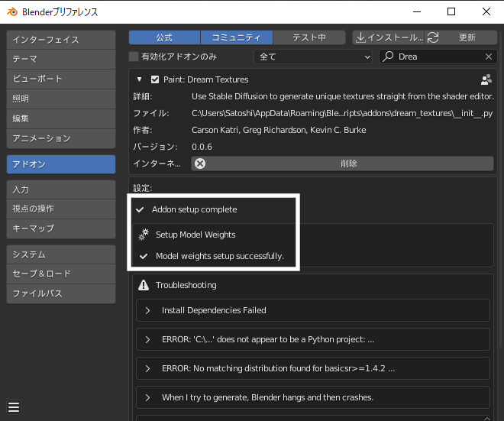Click the Blender logo in the title bar
Image resolution: width=504 pixels, height=421 pixels.
tap(12, 12)
